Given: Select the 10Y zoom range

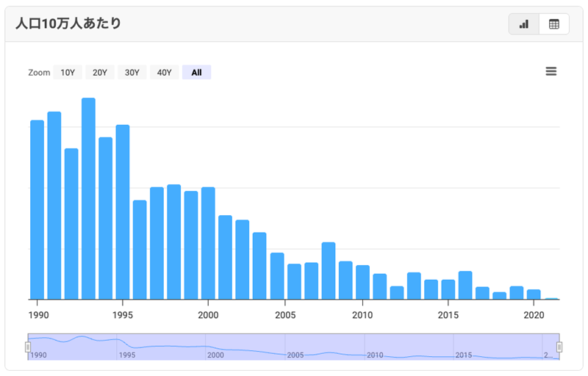Looking at the screenshot, I should [68, 72].
